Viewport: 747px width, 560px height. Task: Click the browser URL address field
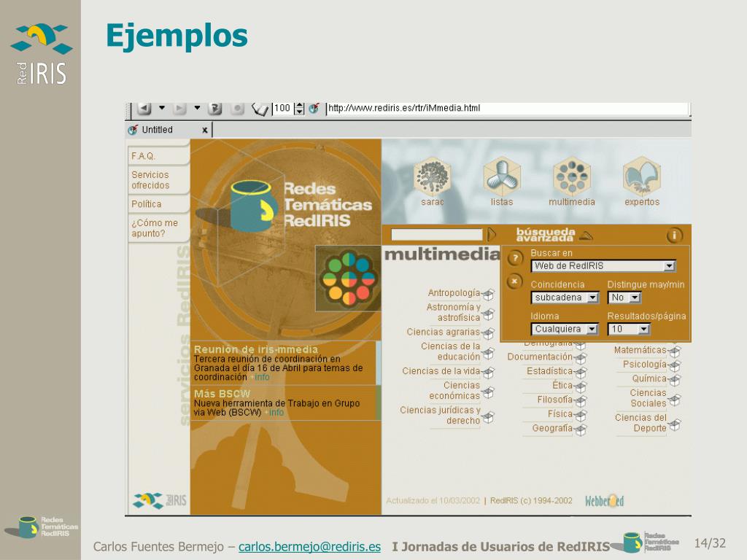[508, 108]
